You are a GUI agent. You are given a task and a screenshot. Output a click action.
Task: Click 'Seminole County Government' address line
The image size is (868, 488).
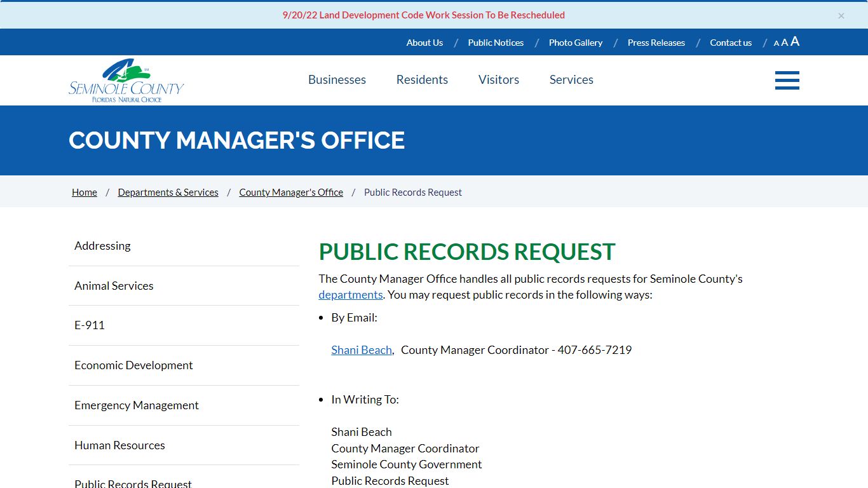(407, 464)
